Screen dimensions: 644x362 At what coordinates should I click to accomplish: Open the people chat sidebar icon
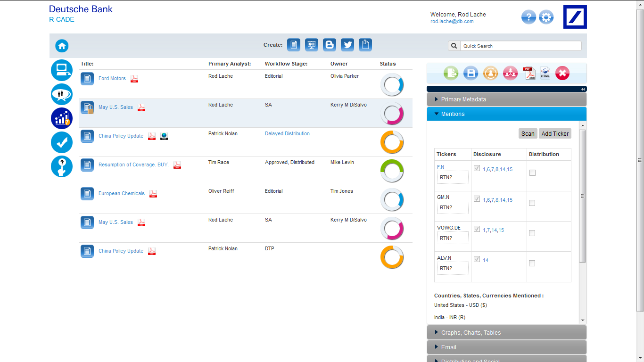[x=62, y=94]
